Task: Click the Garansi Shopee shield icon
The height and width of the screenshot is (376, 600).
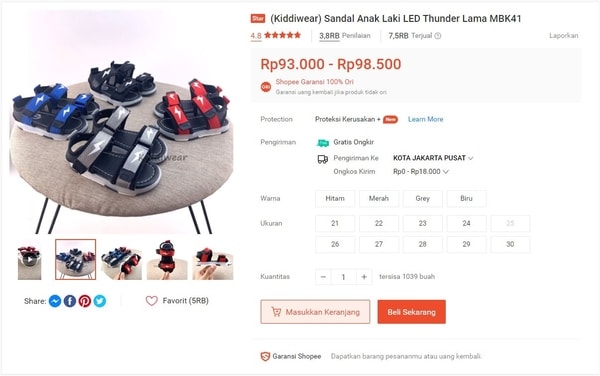Action: pos(265,356)
